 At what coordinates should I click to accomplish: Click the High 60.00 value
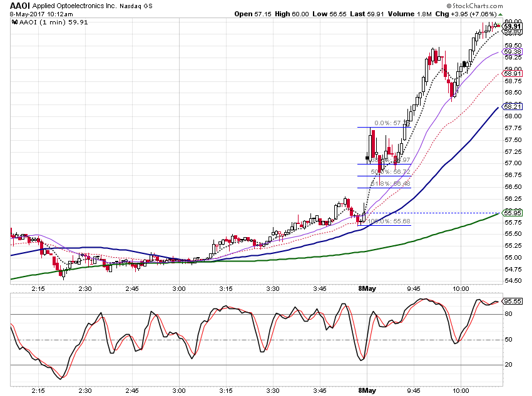pyautogui.click(x=292, y=14)
